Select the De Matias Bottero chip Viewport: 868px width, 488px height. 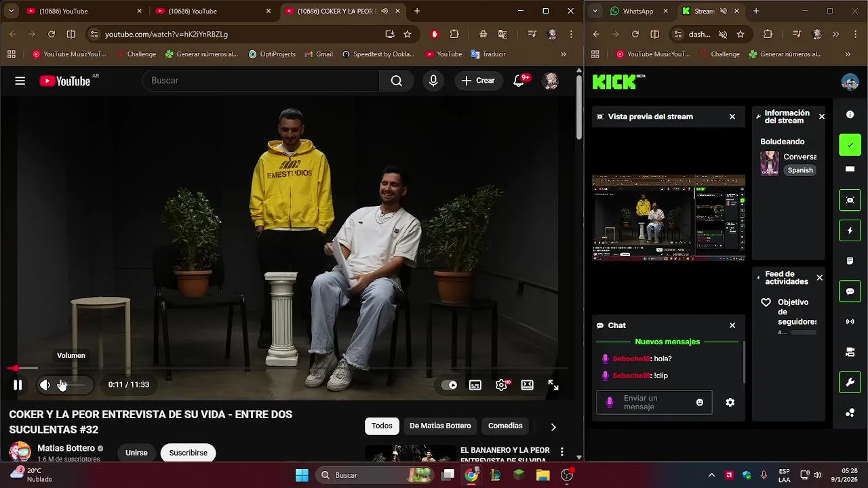pos(440,426)
